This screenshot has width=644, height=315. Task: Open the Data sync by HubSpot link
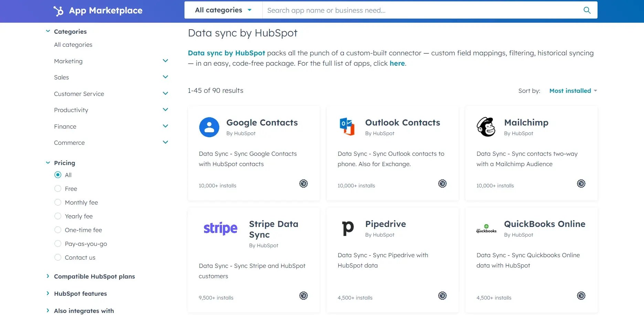(226, 53)
